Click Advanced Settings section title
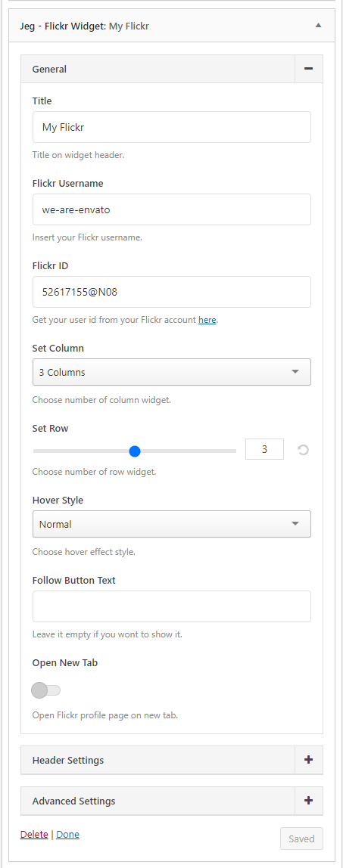This screenshot has width=343, height=868. click(x=73, y=801)
